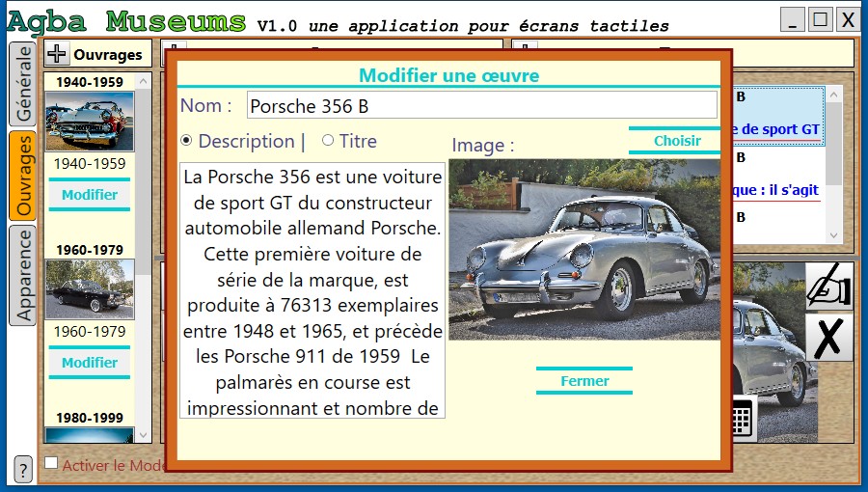Image resolution: width=868 pixels, height=492 pixels.
Task: Click the 1980-1999 collection heading
Action: 89,418
